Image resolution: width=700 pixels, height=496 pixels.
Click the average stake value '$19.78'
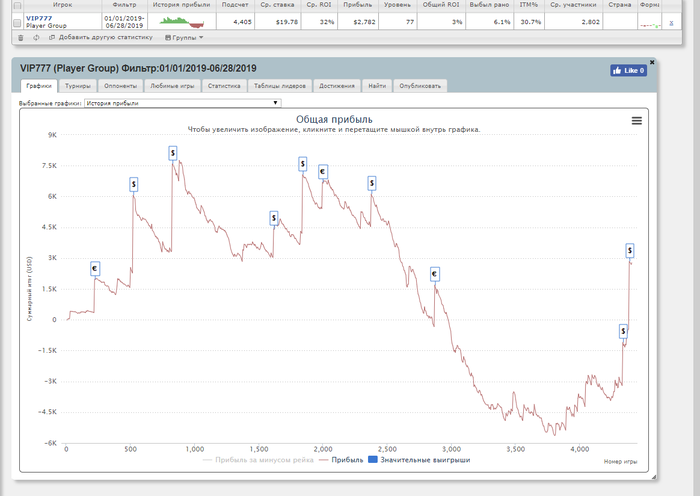pyautogui.click(x=287, y=22)
